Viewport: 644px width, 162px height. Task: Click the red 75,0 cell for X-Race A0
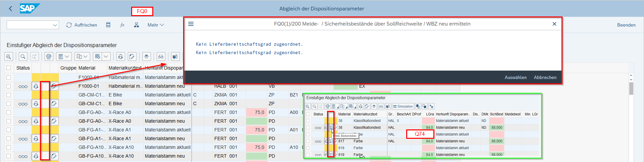click(x=256, y=113)
